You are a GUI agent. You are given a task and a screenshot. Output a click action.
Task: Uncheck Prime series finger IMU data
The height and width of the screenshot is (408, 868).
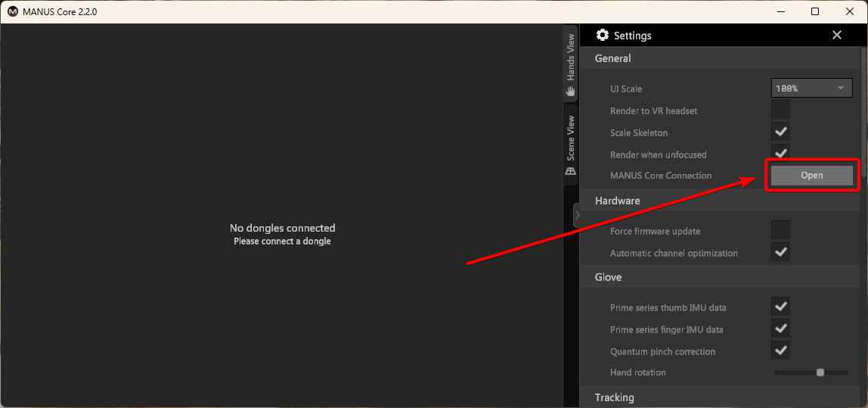tap(780, 329)
